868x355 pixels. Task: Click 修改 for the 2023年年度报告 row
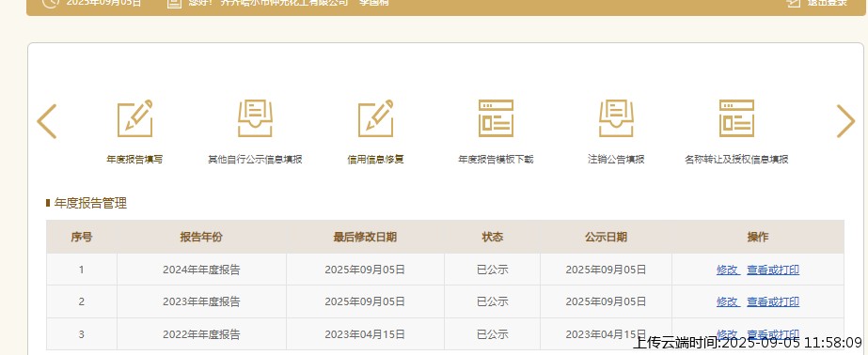pyautogui.click(x=727, y=301)
